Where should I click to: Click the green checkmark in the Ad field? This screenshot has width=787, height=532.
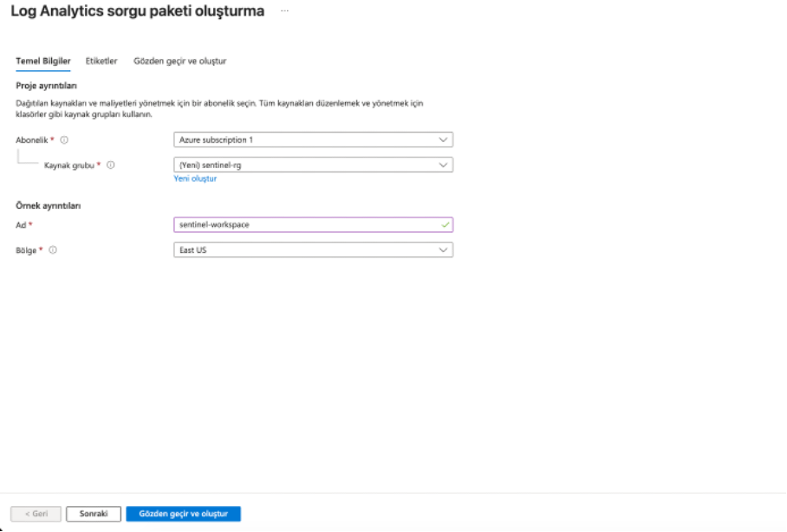point(445,224)
